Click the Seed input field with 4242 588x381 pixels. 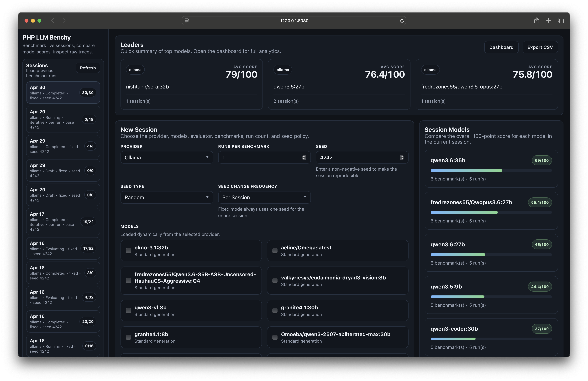[x=362, y=157]
